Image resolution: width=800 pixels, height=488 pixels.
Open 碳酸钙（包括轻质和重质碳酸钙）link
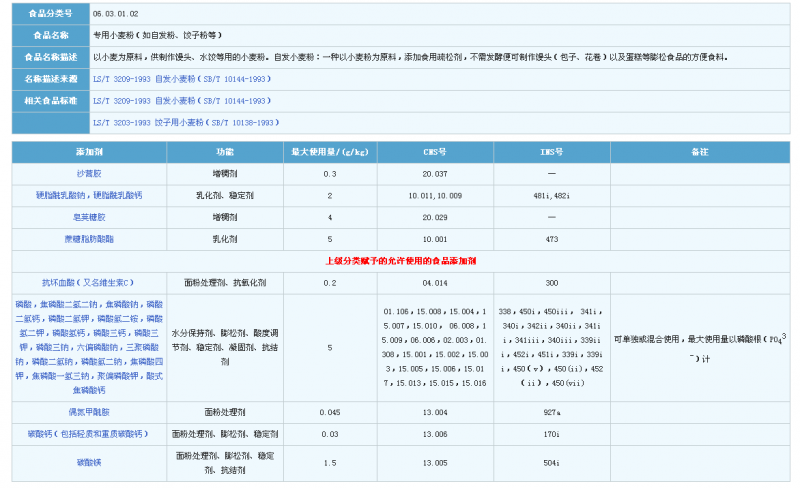(87, 434)
